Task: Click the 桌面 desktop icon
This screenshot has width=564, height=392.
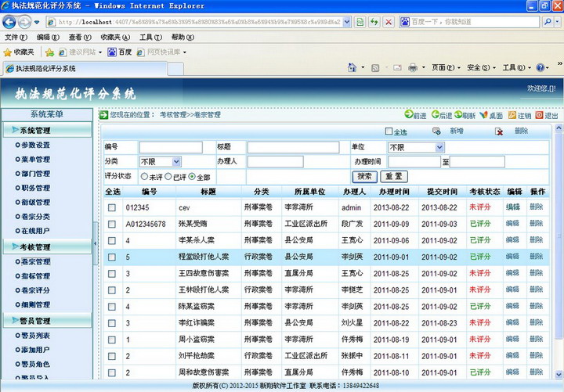Action: [x=483, y=115]
